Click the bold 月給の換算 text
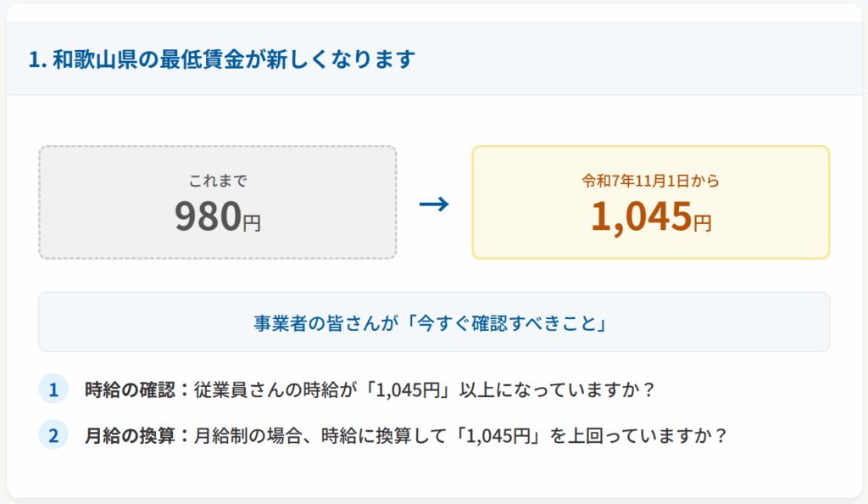This screenshot has width=868, height=504. click(x=131, y=436)
